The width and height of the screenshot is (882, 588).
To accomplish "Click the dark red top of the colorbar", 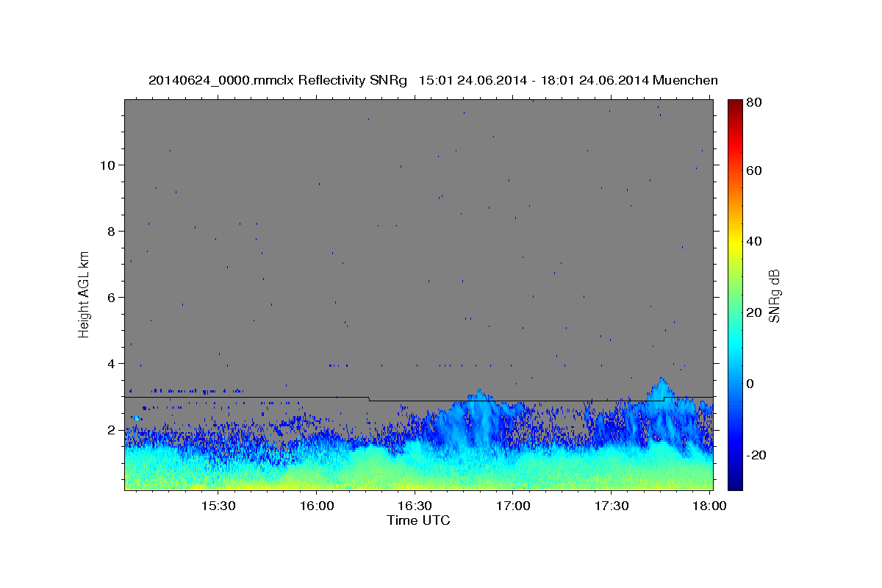I will [735, 107].
